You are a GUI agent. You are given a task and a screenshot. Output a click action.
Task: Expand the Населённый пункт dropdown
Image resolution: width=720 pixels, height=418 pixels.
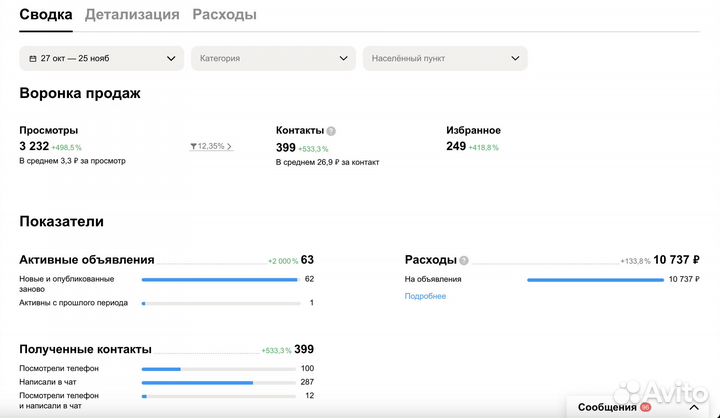(445, 58)
